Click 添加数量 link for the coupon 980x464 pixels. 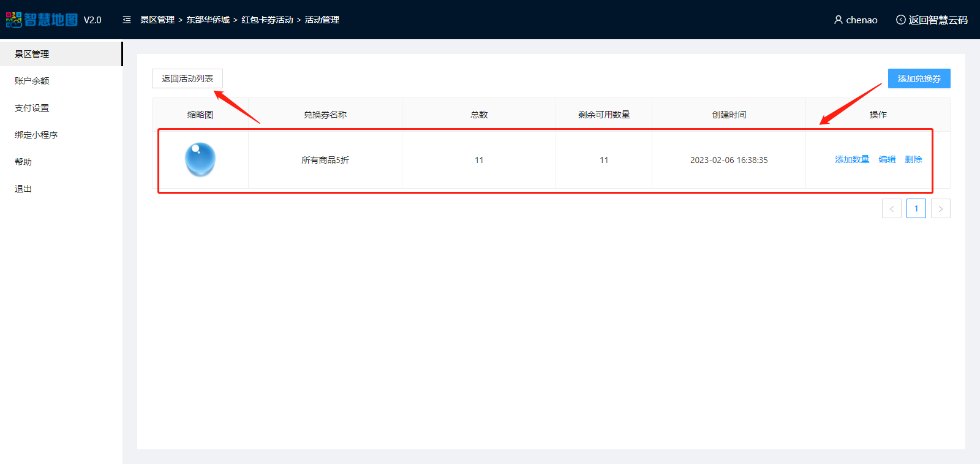tap(852, 159)
